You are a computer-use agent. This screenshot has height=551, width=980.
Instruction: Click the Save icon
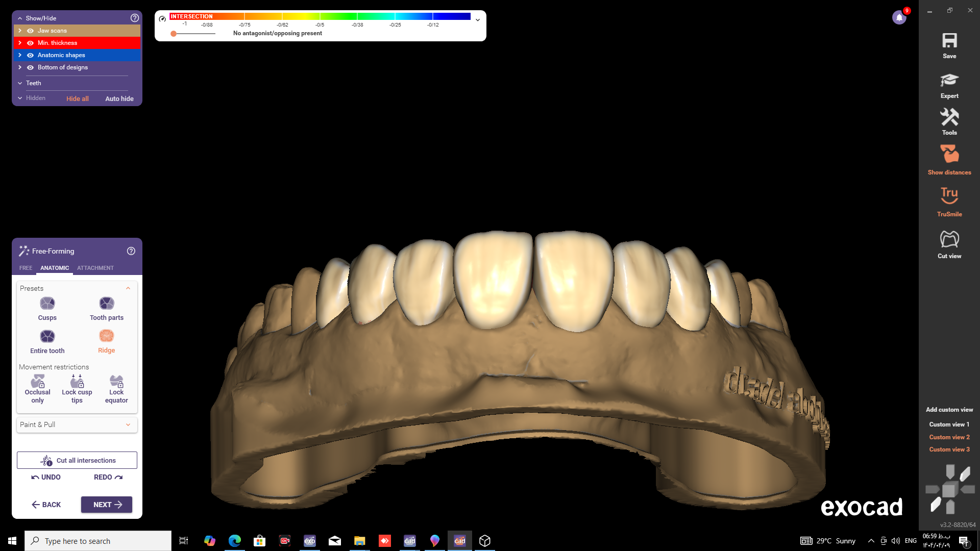point(949,41)
